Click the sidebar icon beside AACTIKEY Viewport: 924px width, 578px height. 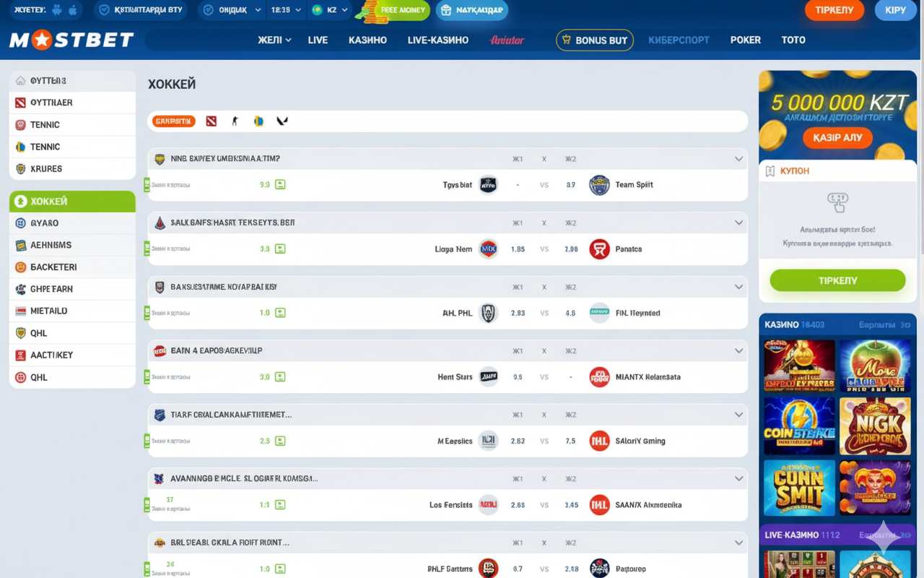point(20,355)
